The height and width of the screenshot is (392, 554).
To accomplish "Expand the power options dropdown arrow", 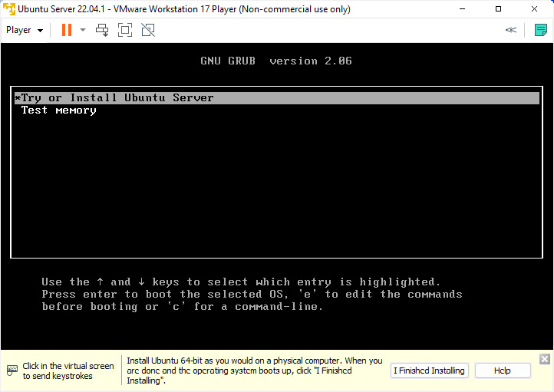I will coord(83,30).
